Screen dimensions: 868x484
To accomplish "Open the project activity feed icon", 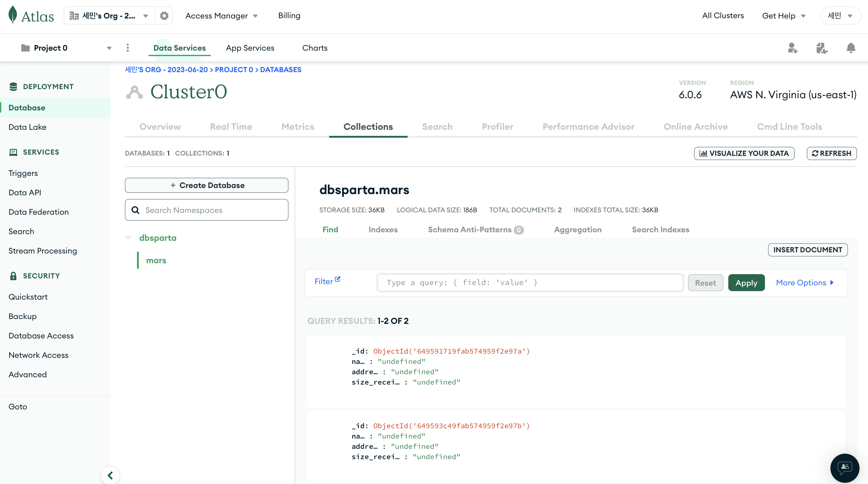I will click(822, 48).
